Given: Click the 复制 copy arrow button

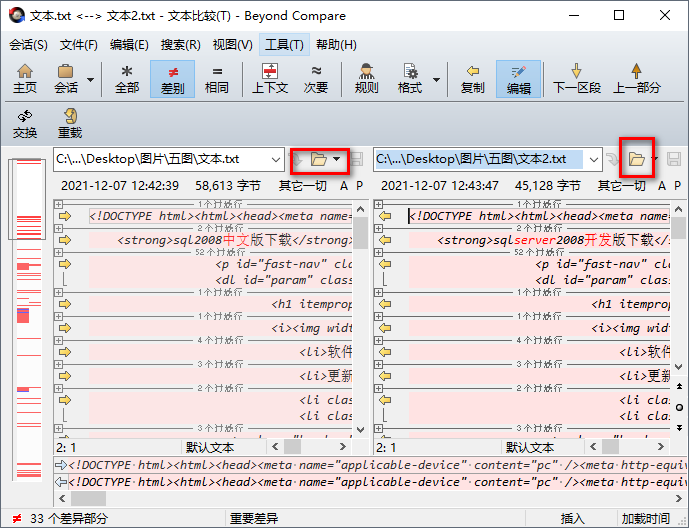Looking at the screenshot, I should point(472,79).
